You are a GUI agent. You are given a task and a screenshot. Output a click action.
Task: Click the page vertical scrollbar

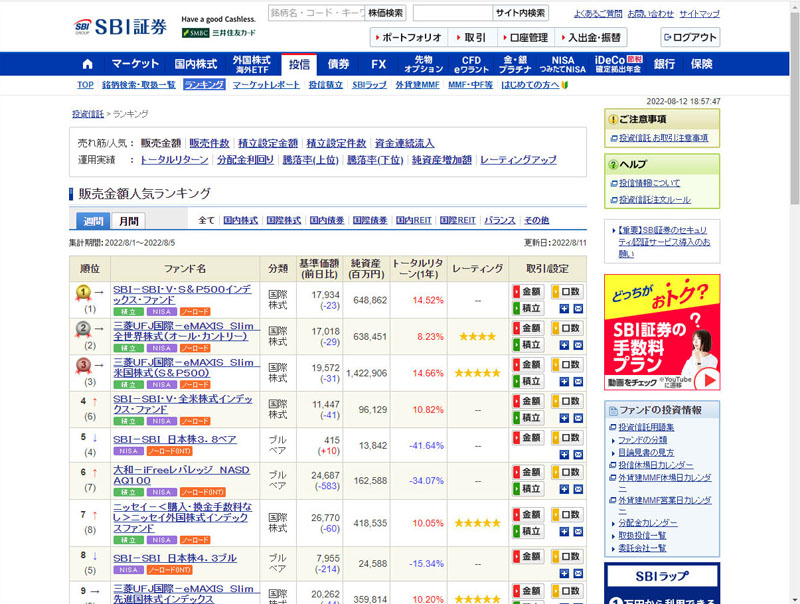(794, 300)
